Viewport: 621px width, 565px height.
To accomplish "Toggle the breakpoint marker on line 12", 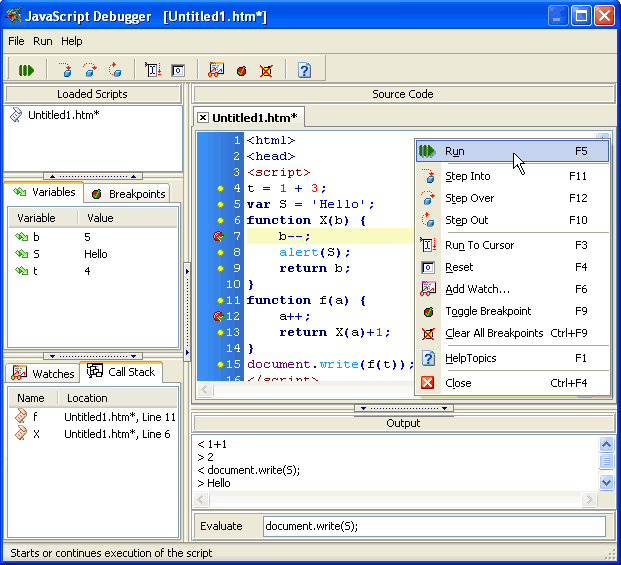I will click(x=219, y=316).
